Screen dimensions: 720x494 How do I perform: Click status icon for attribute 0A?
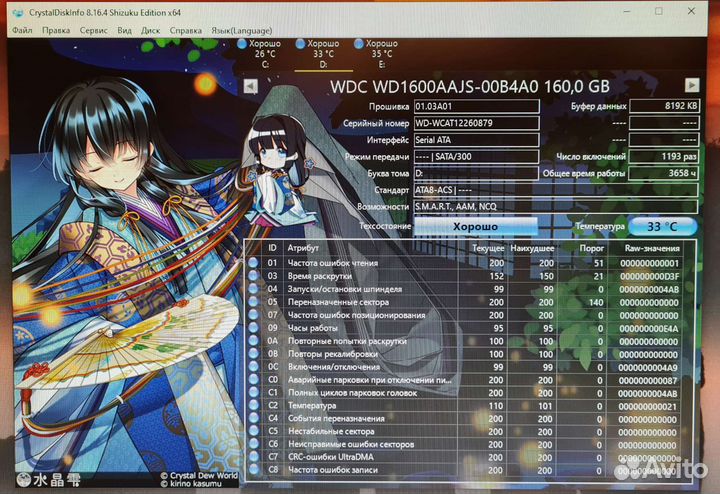click(253, 341)
